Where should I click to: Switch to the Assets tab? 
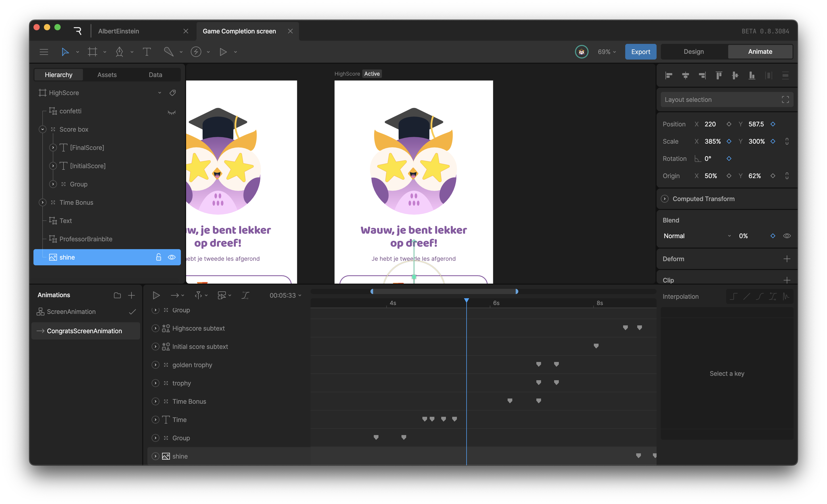pyautogui.click(x=107, y=75)
